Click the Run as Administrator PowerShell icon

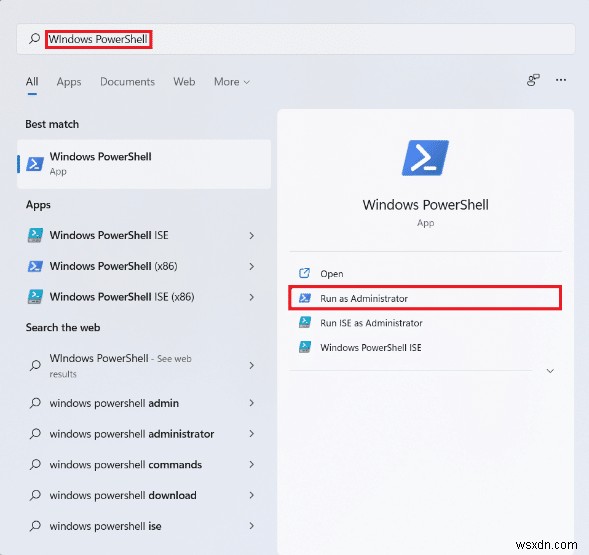305,298
